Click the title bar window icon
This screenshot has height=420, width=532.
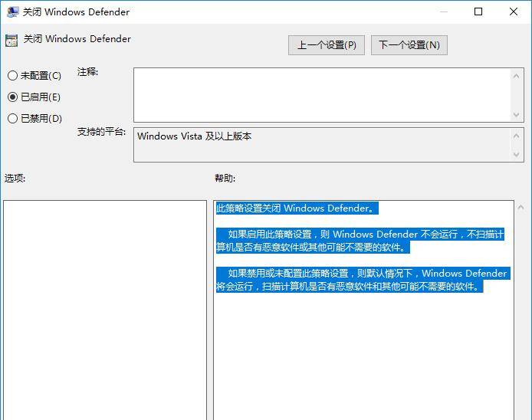tap(12, 11)
